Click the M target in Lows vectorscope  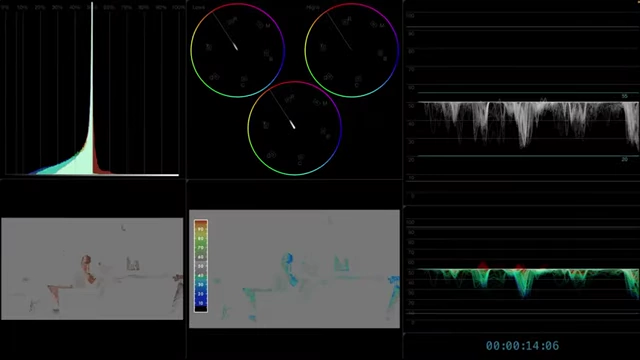click(268, 26)
